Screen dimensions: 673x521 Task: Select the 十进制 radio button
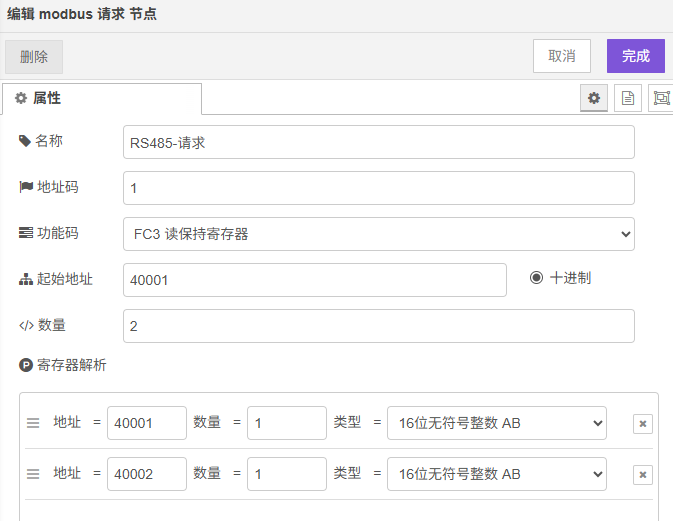point(537,278)
